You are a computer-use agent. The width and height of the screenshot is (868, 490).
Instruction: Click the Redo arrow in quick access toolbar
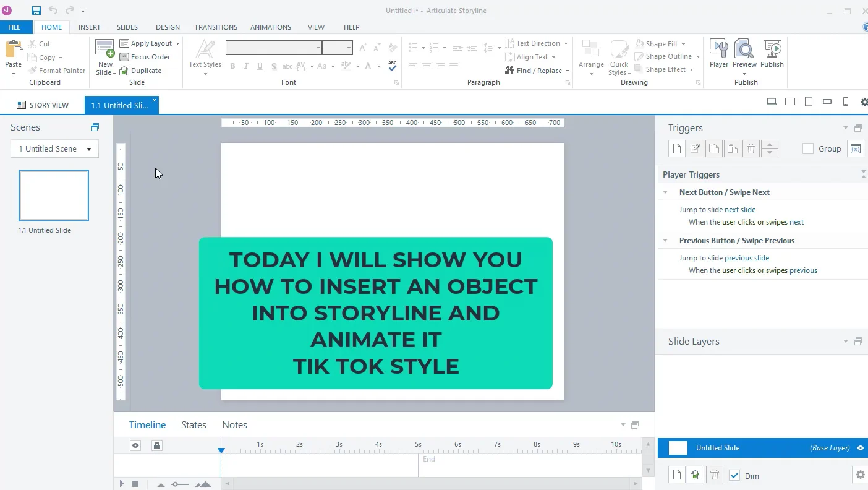[69, 11]
